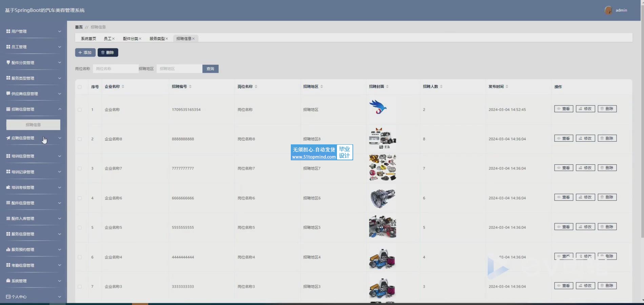The width and height of the screenshot is (644, 305).
Task: Sort by 发布时间 column arrows
Action: [507, 87]
